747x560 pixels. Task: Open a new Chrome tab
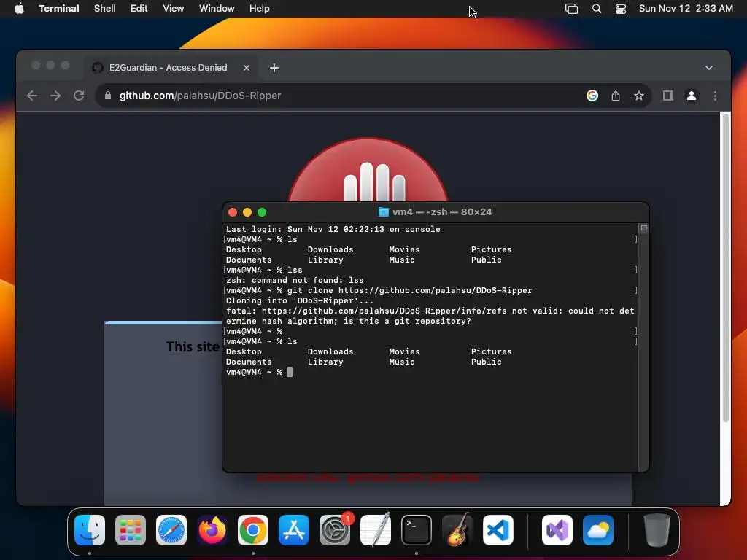(274, 68)
